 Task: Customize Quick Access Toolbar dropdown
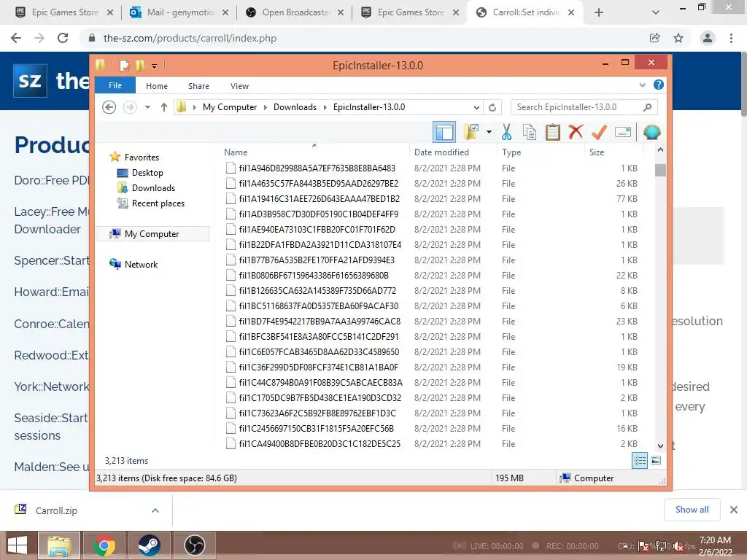tap(155, 66)
